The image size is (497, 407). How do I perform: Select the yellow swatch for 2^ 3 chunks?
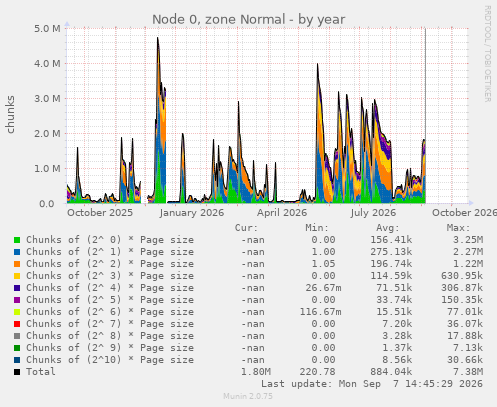(17, 276)
